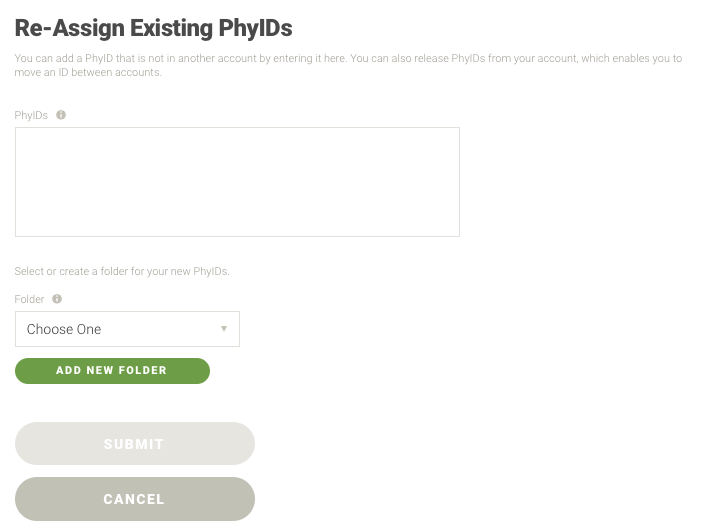Select the Choose One text in folder selector
The width and height of the screenshot is (711, 531).
click(64, 329)
